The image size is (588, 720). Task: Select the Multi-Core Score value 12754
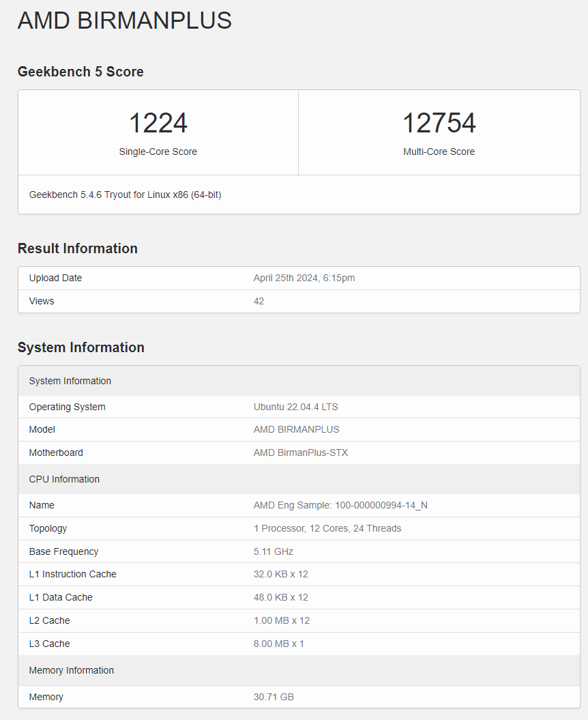[x=439, y=123]
